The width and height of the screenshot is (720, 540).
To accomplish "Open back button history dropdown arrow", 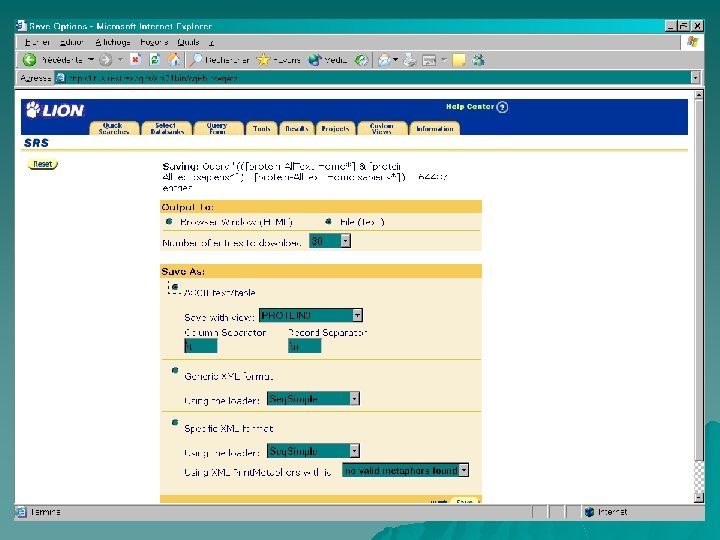I will point(91,60).
